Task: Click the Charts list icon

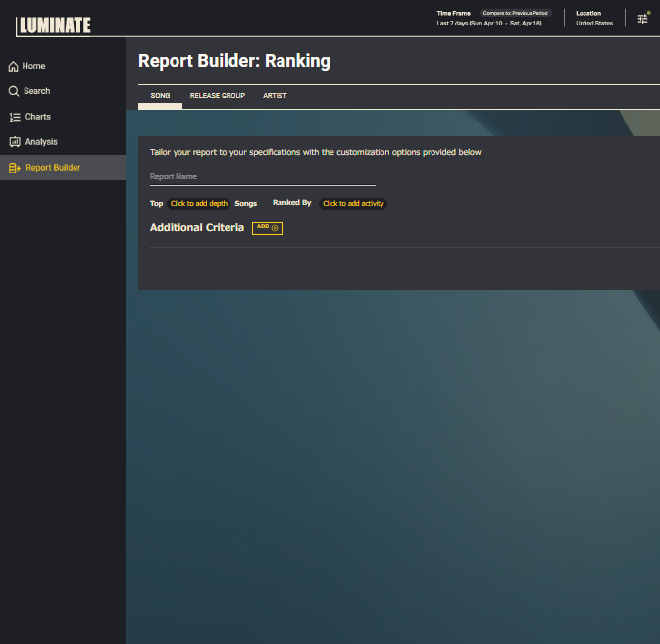Action: [13, 117]
